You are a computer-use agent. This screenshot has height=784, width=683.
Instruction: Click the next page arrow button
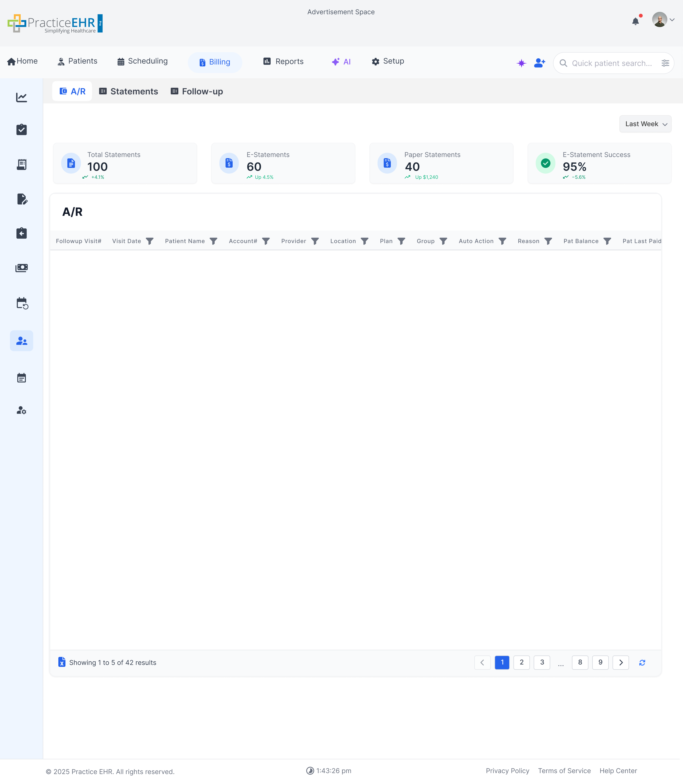620,662
